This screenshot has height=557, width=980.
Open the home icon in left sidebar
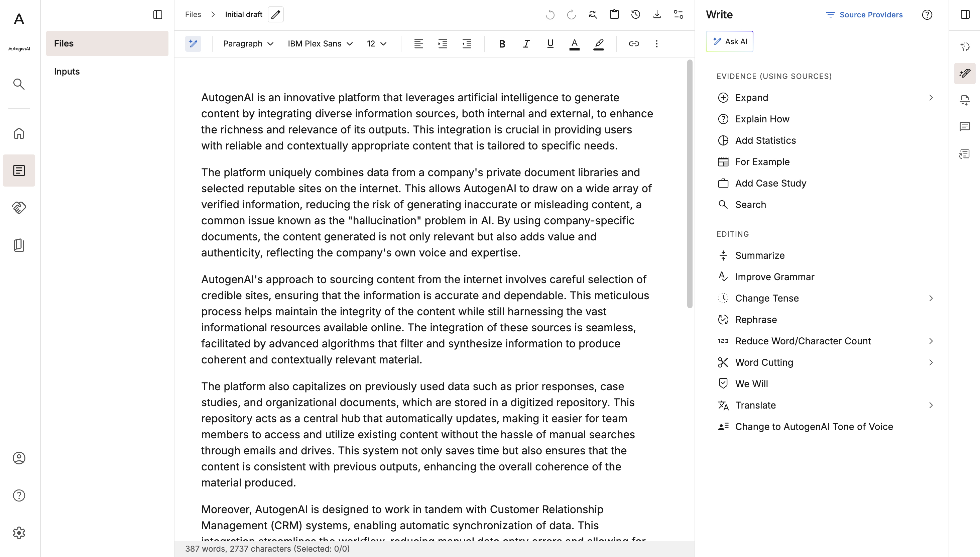[19, 133]
